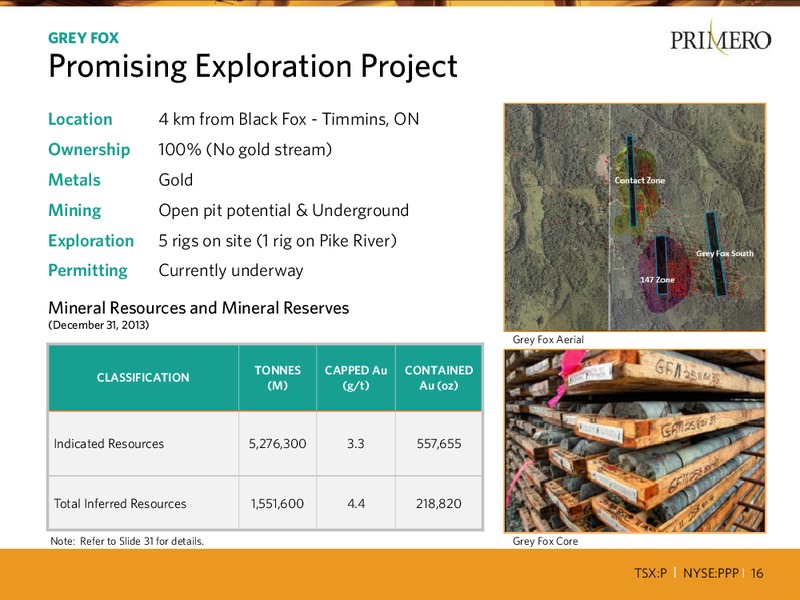Click the PRIMERO logo

pyautogui.click(x=720, y=38)
